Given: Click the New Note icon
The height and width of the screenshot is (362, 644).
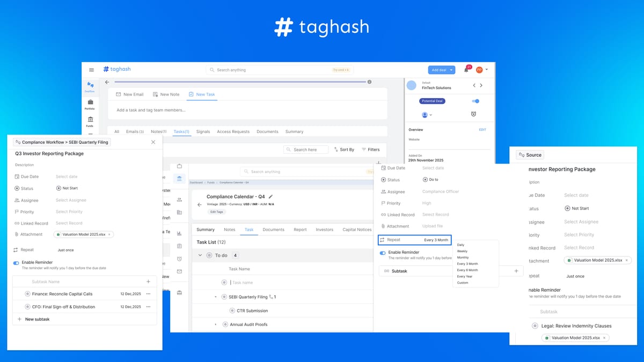Looking at the screenshot, I should pyautogui.click(x=155, y=94).
